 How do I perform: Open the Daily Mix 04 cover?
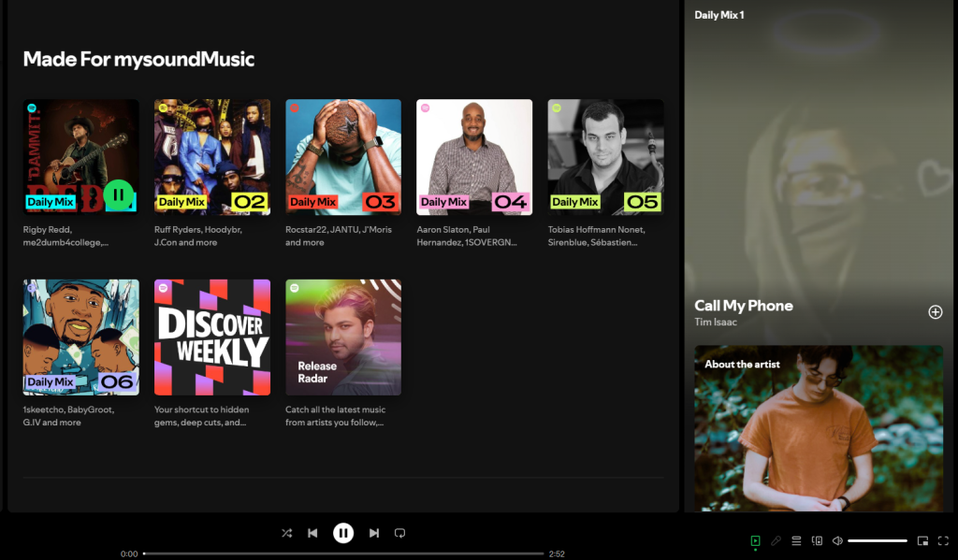click(x=474, y=157)
